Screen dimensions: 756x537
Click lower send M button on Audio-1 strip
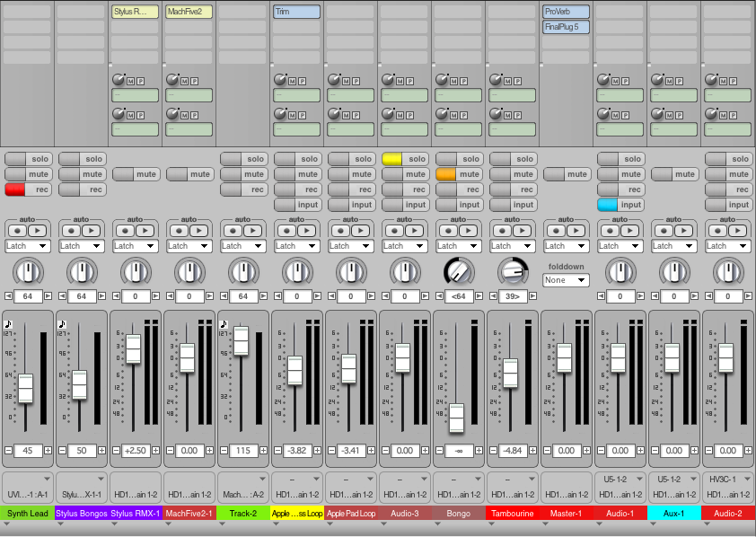point(616,115)
